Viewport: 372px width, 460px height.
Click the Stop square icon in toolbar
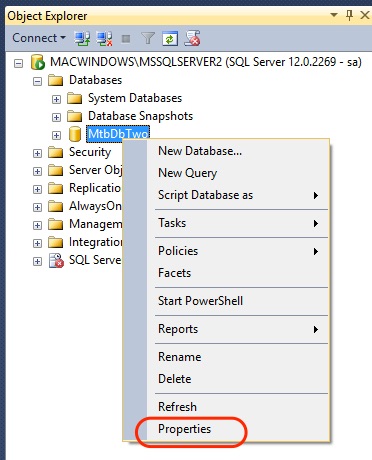[126, 39]
